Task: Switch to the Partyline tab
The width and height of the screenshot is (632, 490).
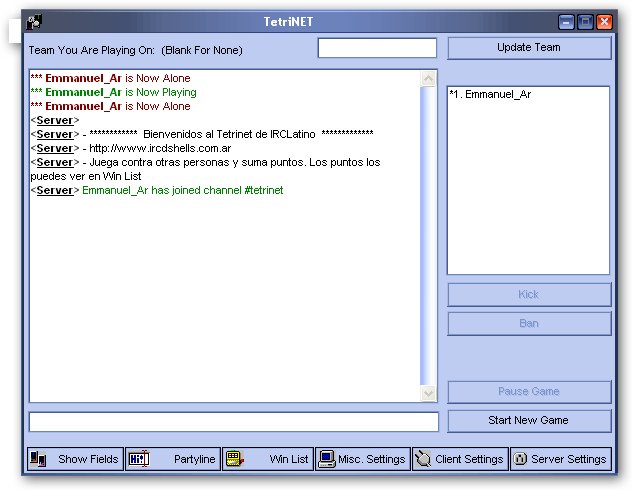Action: [x=173, y=459]
